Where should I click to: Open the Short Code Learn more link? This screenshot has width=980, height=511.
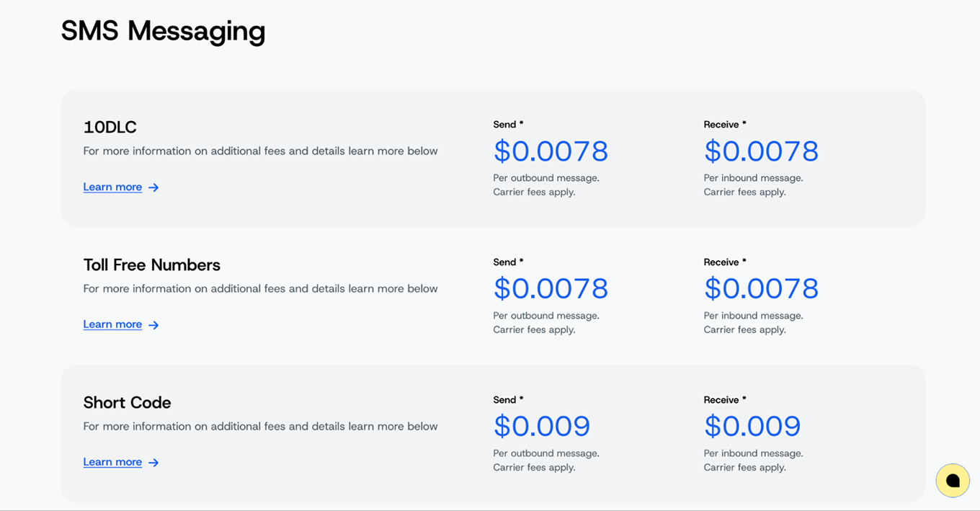[x=112, y=463]
